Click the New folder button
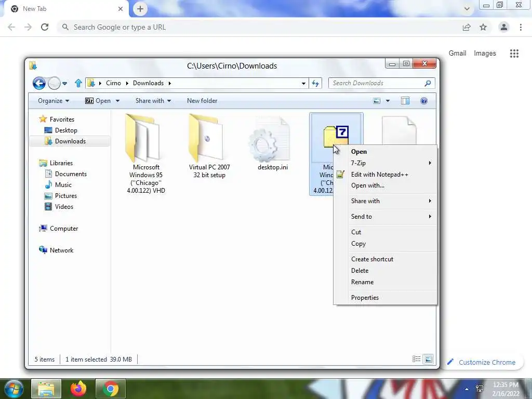The image size is (532, 399). coord(202,101)
